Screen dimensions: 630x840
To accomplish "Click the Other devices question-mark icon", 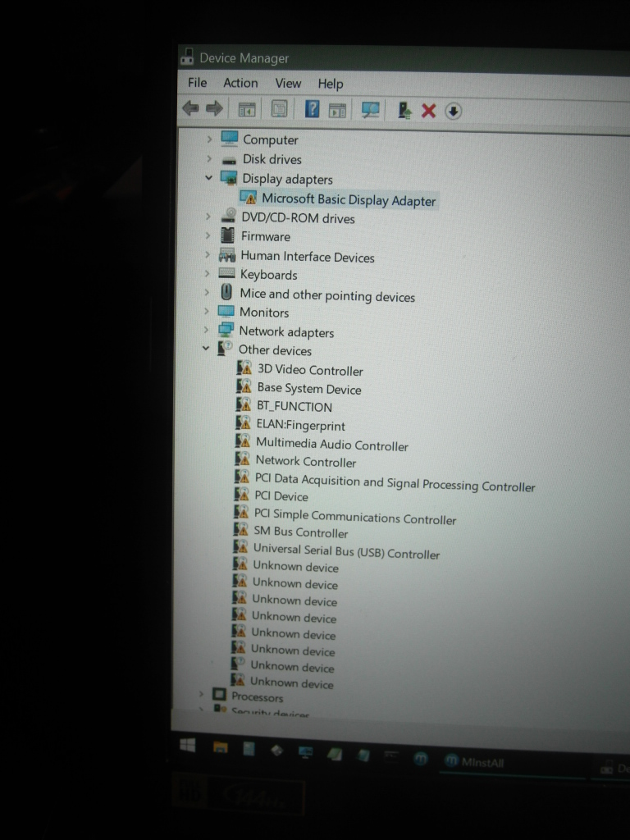I will tap(225, 348).
